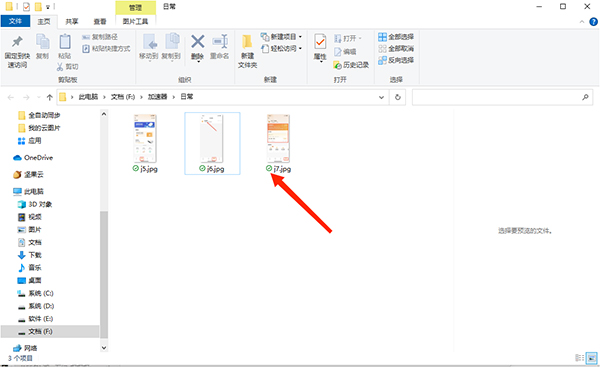This screenshot has width=600, height=367.
Task: Click Move to ribbon button
Action: [148, 47]
